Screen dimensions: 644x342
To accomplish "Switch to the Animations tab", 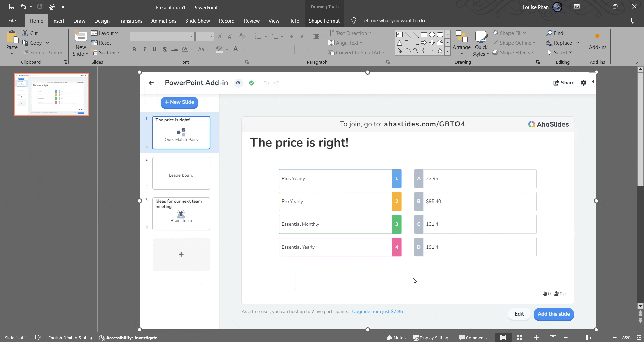I will tap(164, 21).
